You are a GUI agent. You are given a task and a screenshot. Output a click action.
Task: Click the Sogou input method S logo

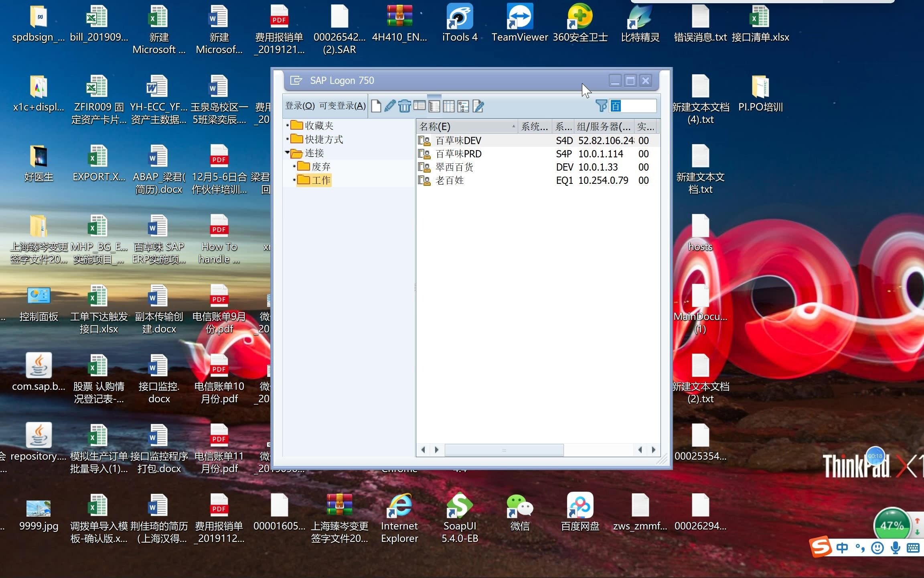coord(821,547)
